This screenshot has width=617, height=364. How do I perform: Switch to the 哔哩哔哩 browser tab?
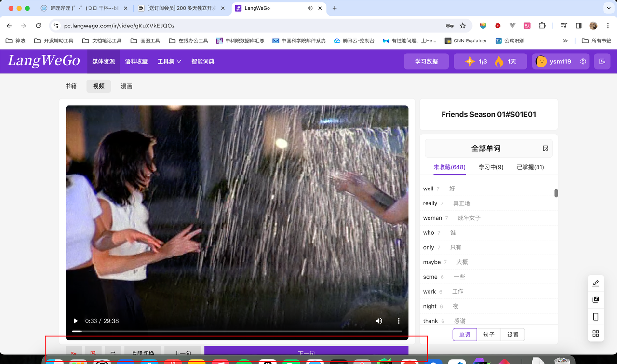(x=84, y=8)
